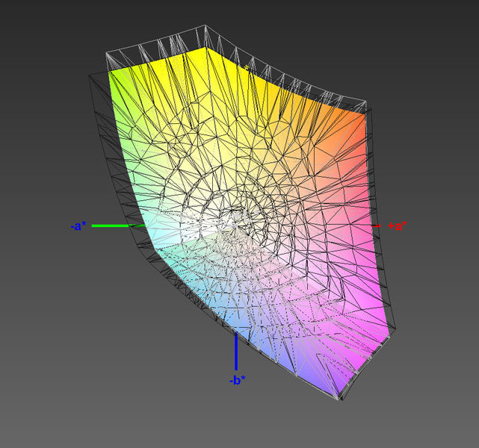Click the -a* axis label
479x448 pixels.
click(78, 226)
